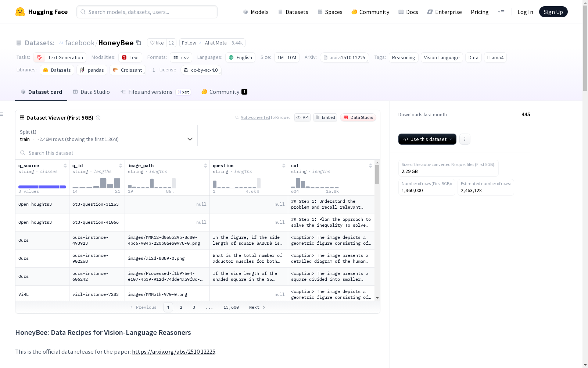Open the arxiv:2510.12225 tag
The width and height of the screenshot is (588, 368).
tap(344, 57)
